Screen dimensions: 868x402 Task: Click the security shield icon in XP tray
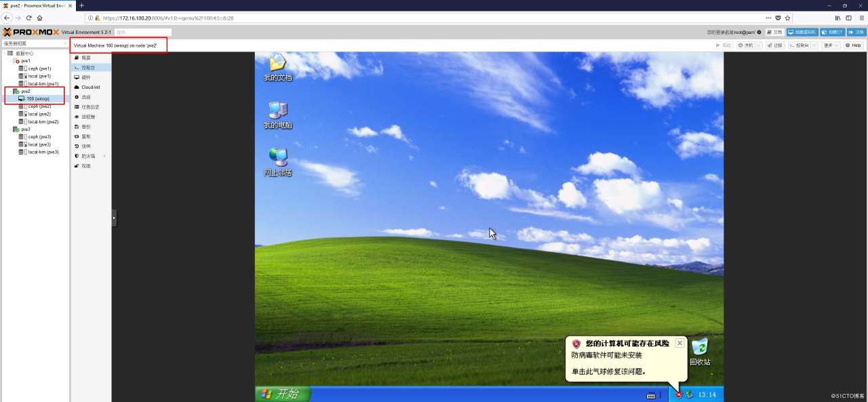[x=677, y=394]
